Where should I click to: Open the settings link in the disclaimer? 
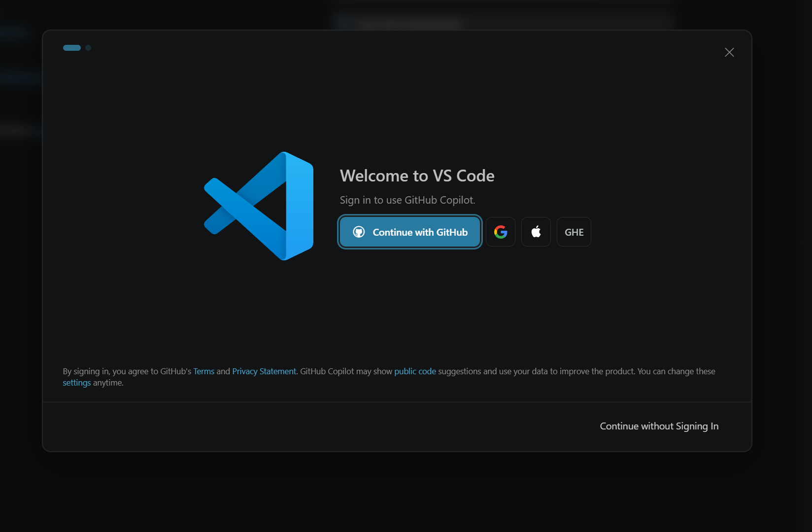point(77,383)
